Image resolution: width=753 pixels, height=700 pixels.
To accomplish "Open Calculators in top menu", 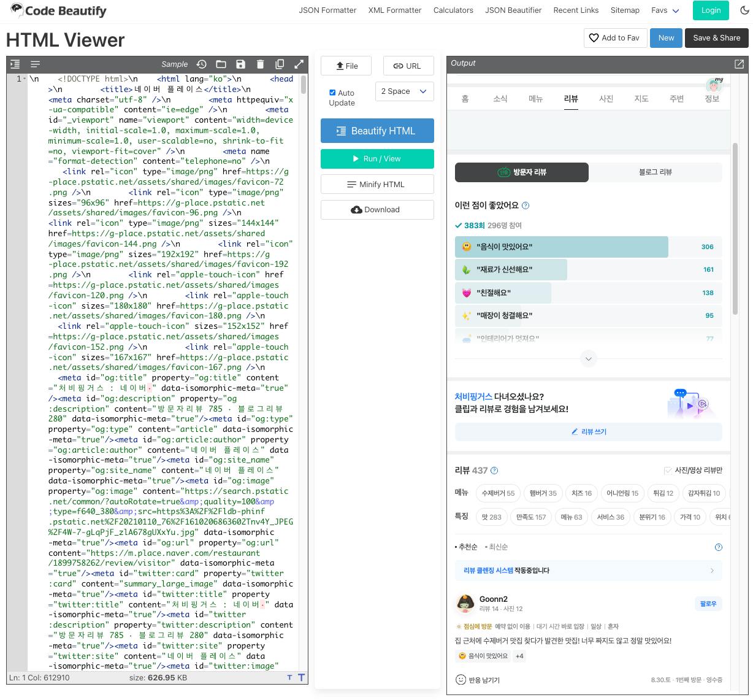I will coord(453,10).
